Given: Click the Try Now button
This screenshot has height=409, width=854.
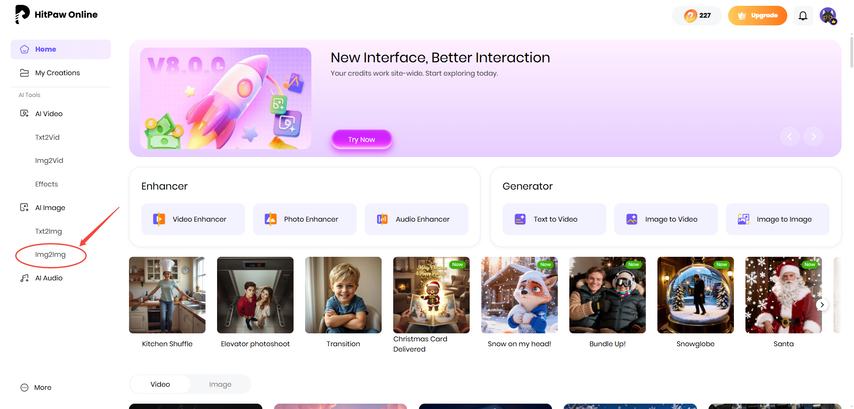Looking at the screenshot, I should (361, 139).
